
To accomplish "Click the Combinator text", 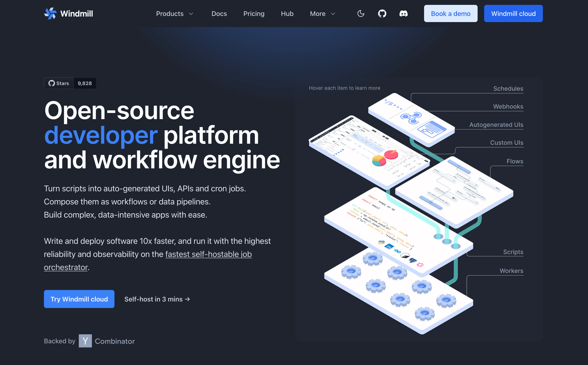I will point(115,341).
